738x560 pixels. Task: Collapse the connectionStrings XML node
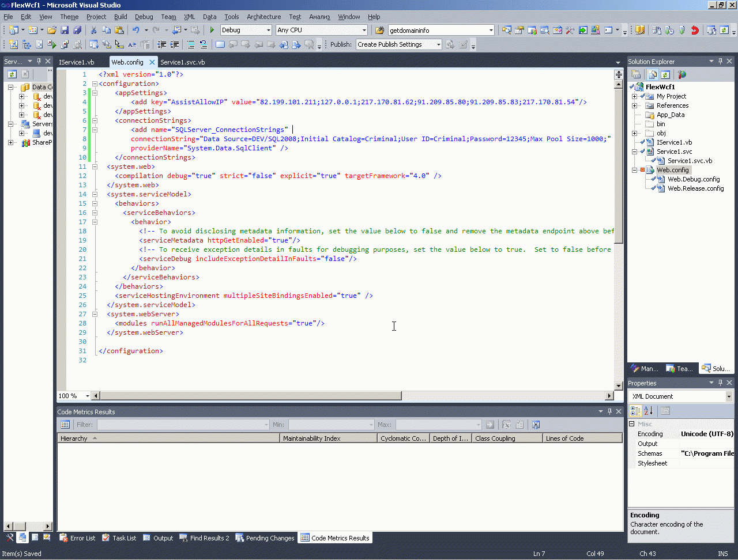(95, 120)
